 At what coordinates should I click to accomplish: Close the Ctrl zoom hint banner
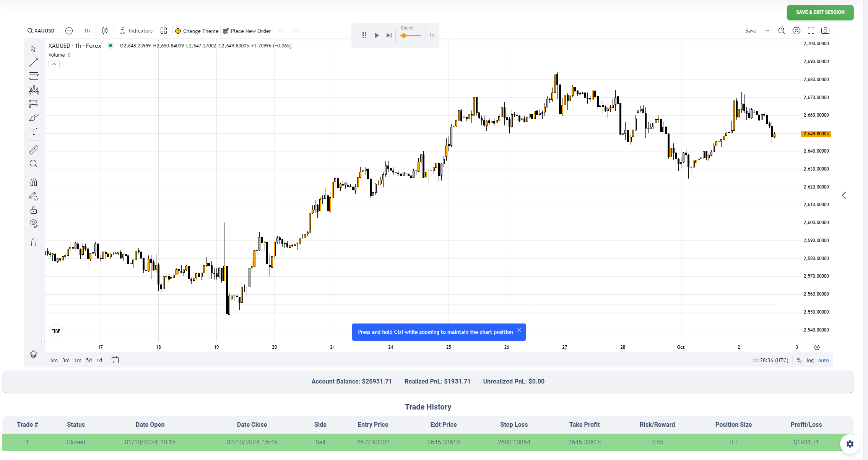(x=519, y=330)
